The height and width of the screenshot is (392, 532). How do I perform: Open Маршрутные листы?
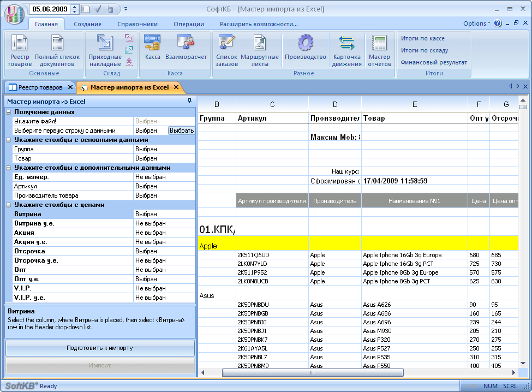click(260, 50)
